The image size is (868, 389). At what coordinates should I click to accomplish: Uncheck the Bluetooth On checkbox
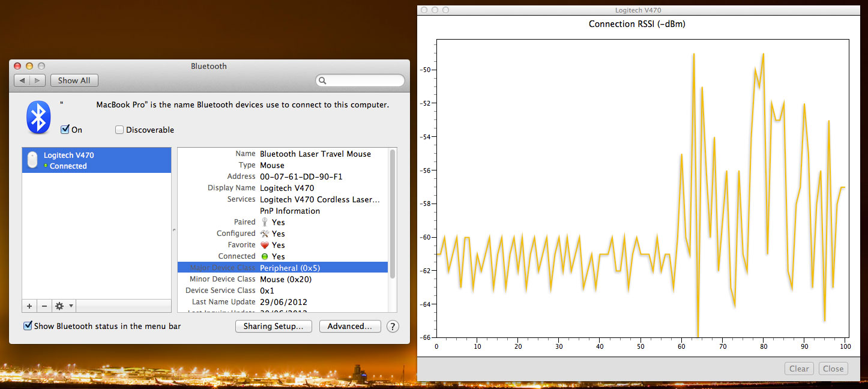coord(65,130)
